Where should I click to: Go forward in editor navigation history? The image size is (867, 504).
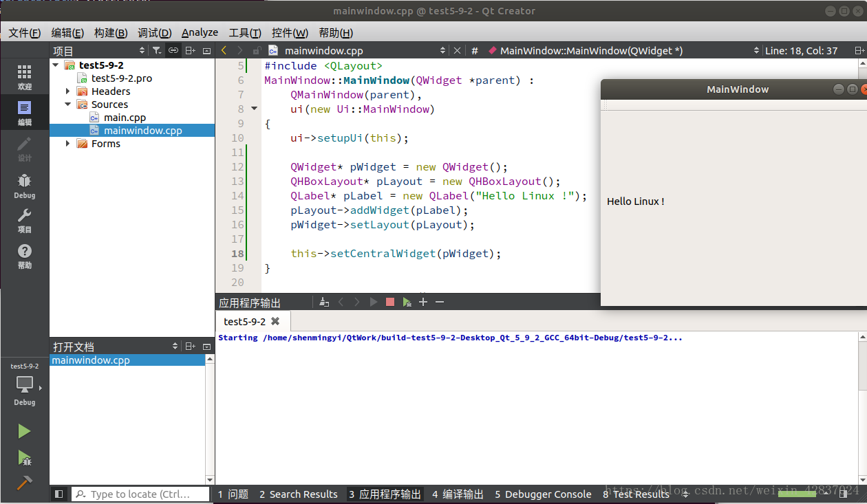point(239,50)
